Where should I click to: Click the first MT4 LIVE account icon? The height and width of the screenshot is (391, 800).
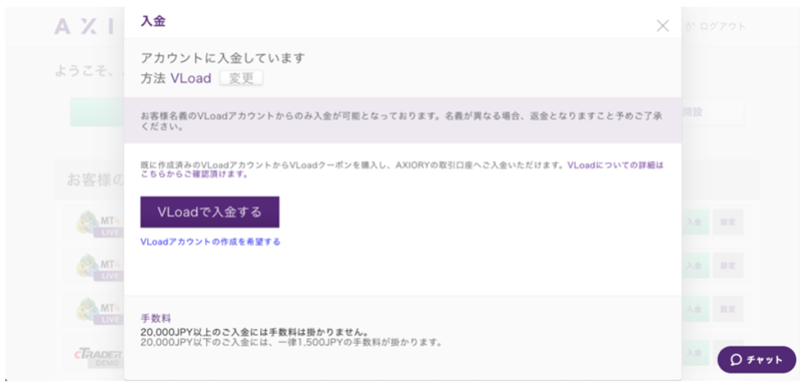pos(99,223)
